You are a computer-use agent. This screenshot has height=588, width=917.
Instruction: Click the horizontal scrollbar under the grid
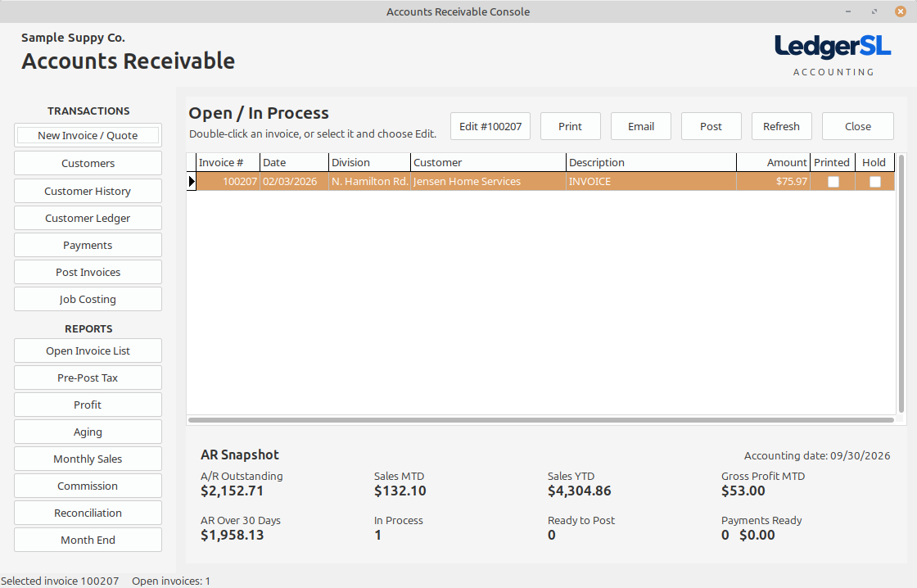tap(541, 420)
